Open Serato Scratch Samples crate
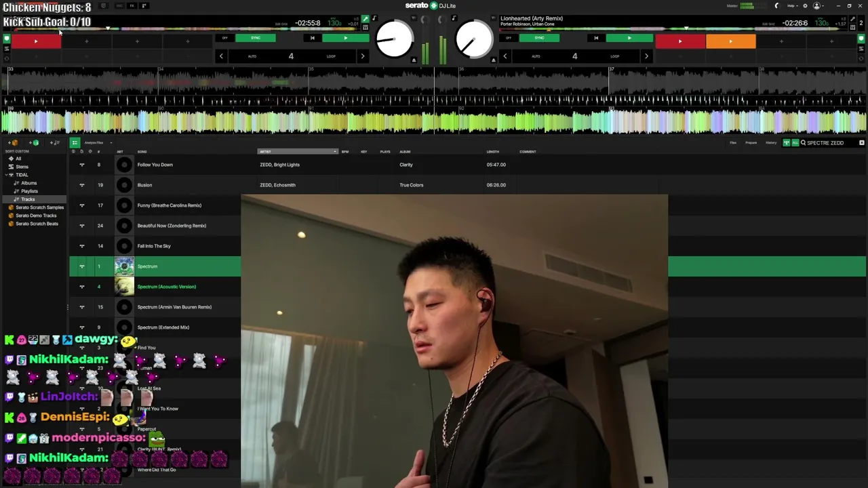The image size is (868, 488). pyautogui.click(x=39, y=207)
